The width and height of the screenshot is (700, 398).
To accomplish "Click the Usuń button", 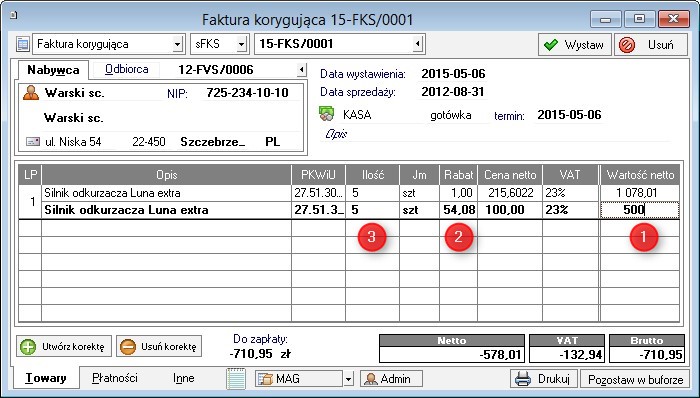I will [651, 45].
